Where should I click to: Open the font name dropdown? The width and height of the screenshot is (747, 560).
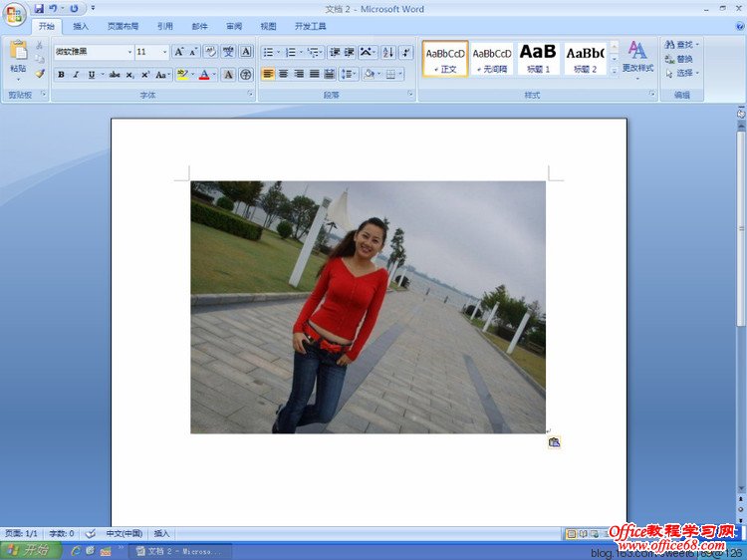(x=129, y=52)
